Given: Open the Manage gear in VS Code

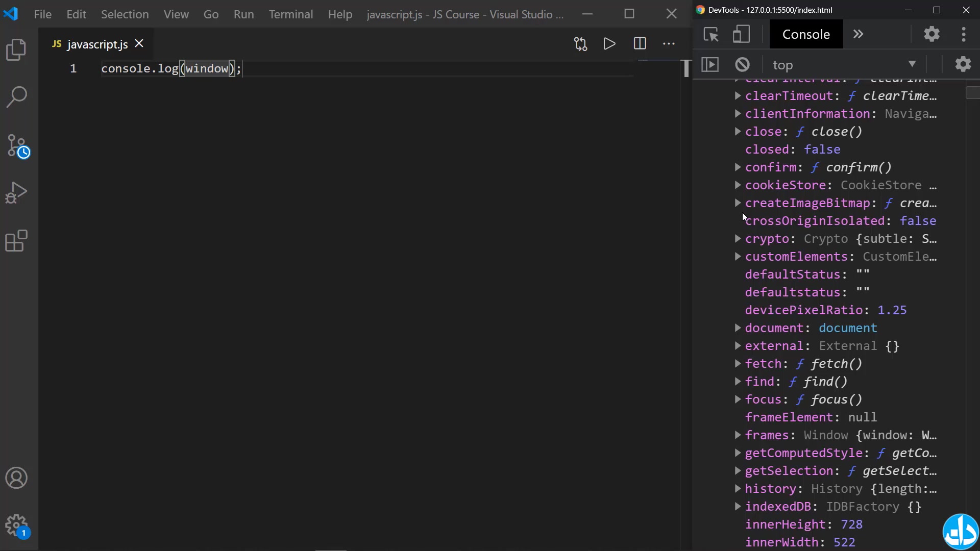Looking at the screenshot, I should pos(16,525).
